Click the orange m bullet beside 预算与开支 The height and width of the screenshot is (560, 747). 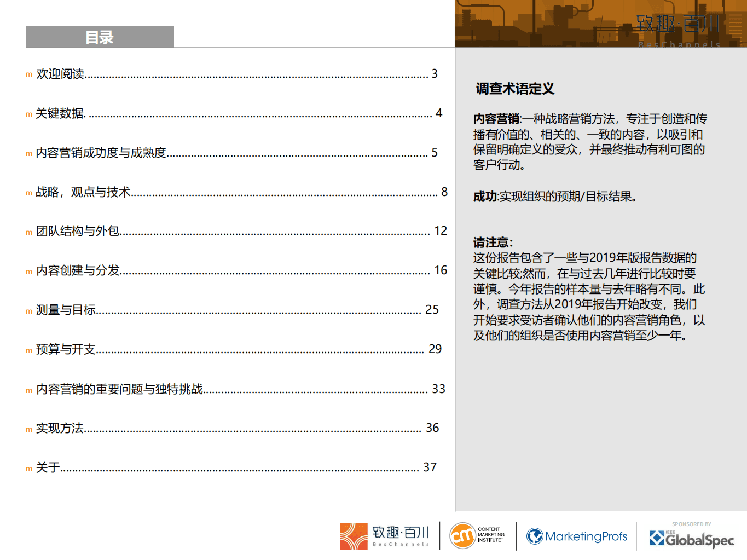coord(28,350)
